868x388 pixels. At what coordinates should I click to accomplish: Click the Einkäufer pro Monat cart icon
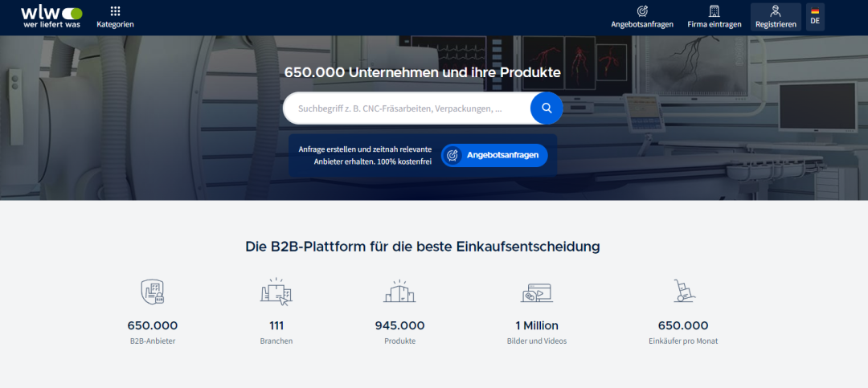tap(683, 292)
